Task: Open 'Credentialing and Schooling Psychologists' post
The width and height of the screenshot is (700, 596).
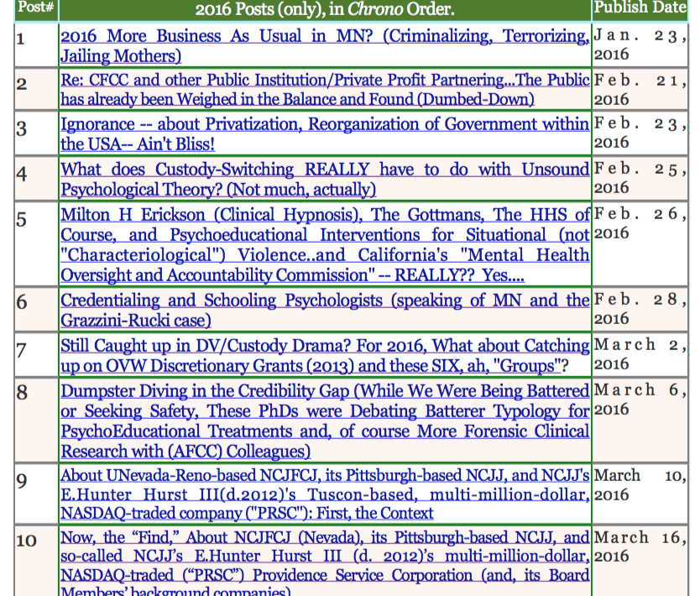Action: (324, 301)
